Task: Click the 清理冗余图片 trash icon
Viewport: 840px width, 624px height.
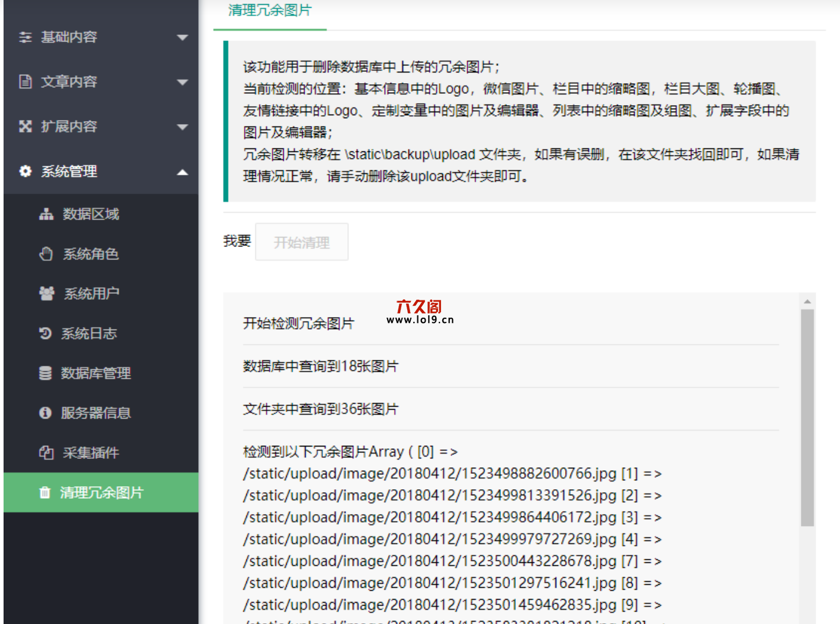Action: tap(45, 493)
